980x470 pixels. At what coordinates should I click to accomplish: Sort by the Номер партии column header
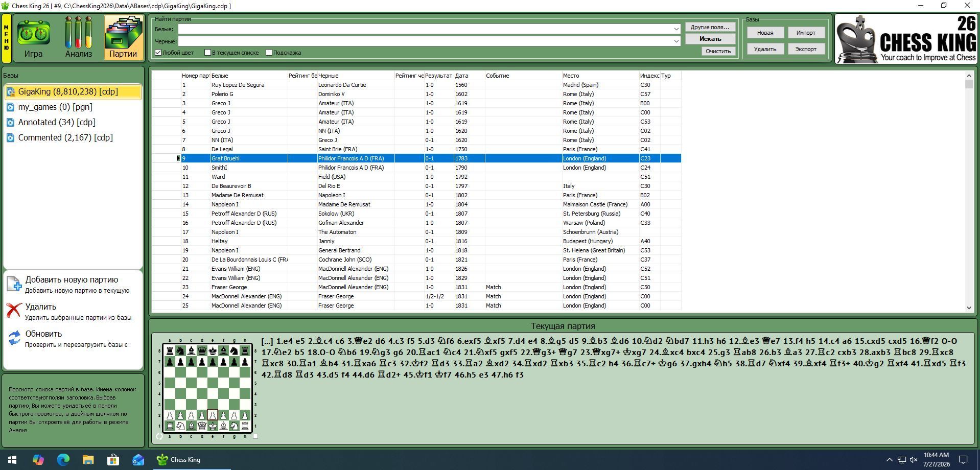196,76
